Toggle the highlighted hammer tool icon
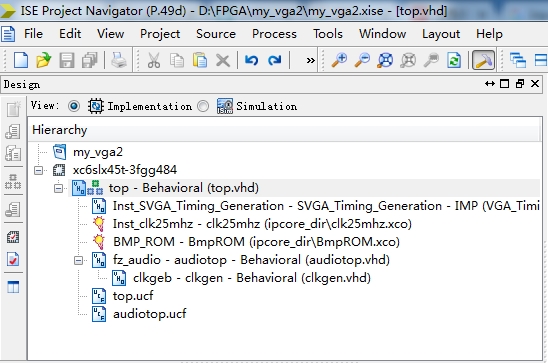Image resolution: width=548 pixels, height=363 pixels. tap(483, 60)
